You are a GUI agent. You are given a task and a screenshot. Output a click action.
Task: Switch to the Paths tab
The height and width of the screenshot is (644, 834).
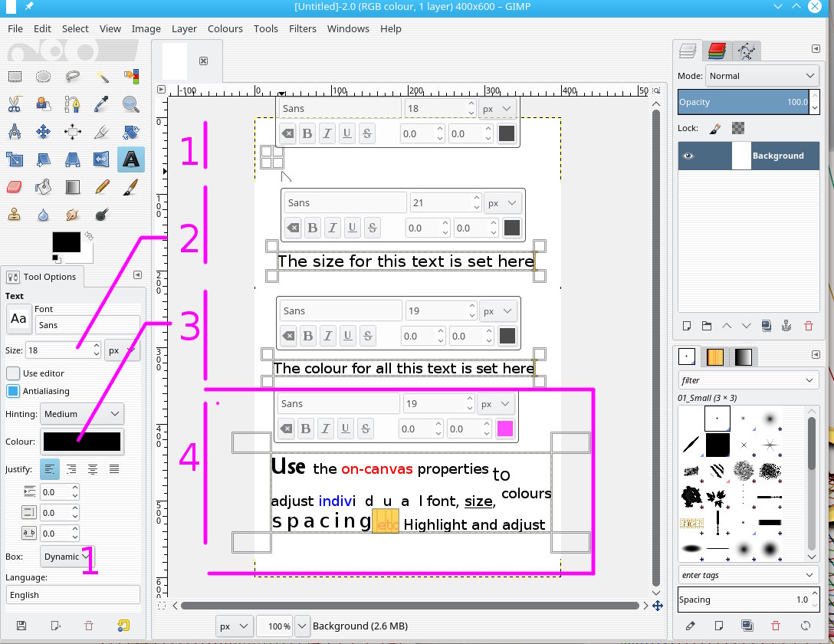click(x=747, y=51)
